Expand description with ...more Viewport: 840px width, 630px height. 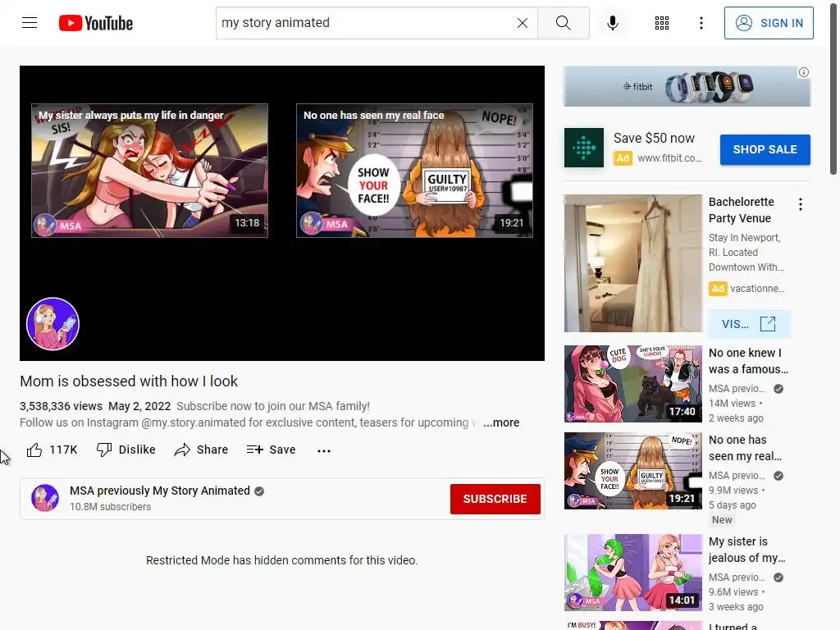[501, 422]
